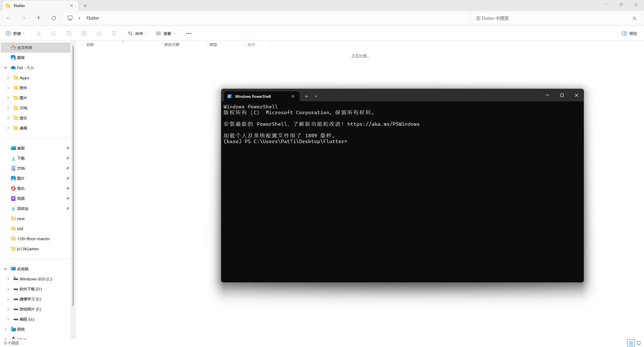Open a new PowerShell tab with plus

click(306, 96)
